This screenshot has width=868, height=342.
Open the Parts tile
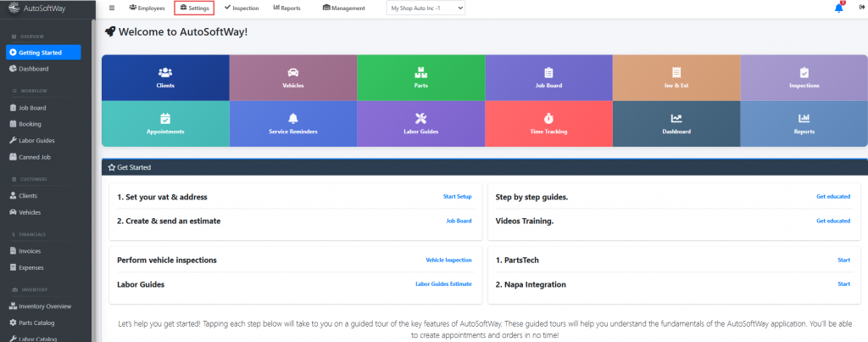pos(420,78)
